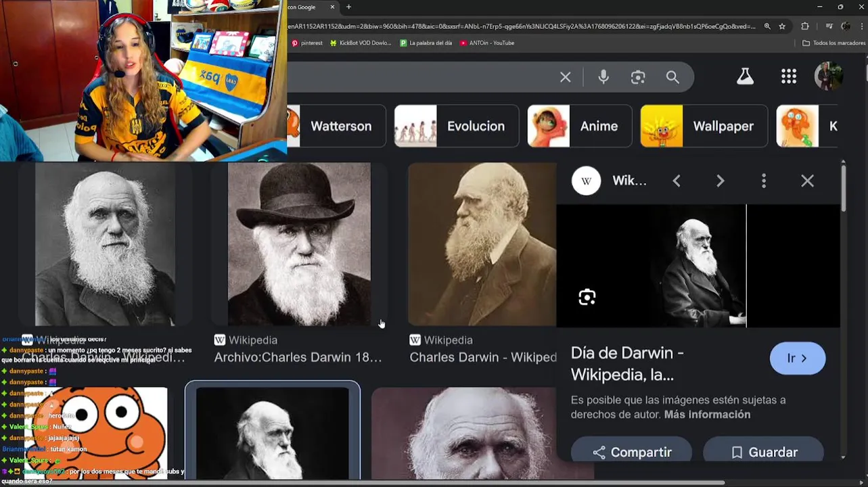The image size is (868, 487).
Task: Open ANTOin - YouTube bookmark
Action: pos(487,43)
